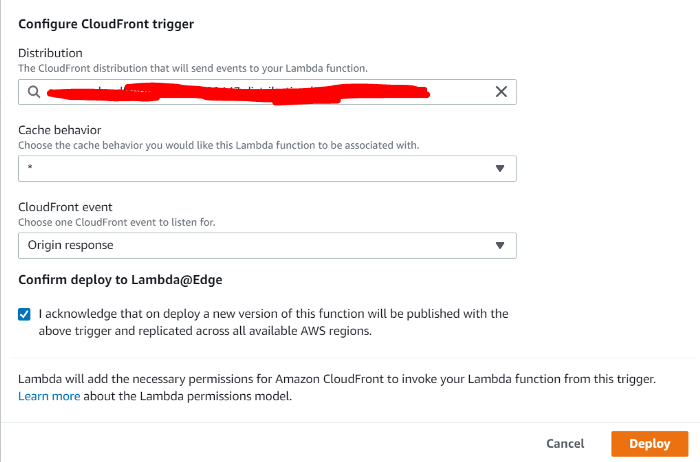The image size is (700, 462).
Task: Click the "Configure CloudFront trigger" heading
Action: [x=106, y=23]
